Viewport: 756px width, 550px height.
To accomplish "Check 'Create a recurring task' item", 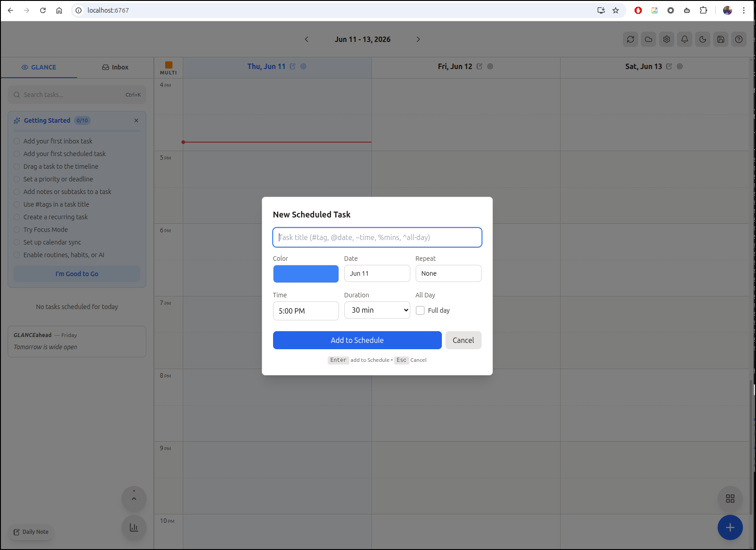I will point(17,217).
